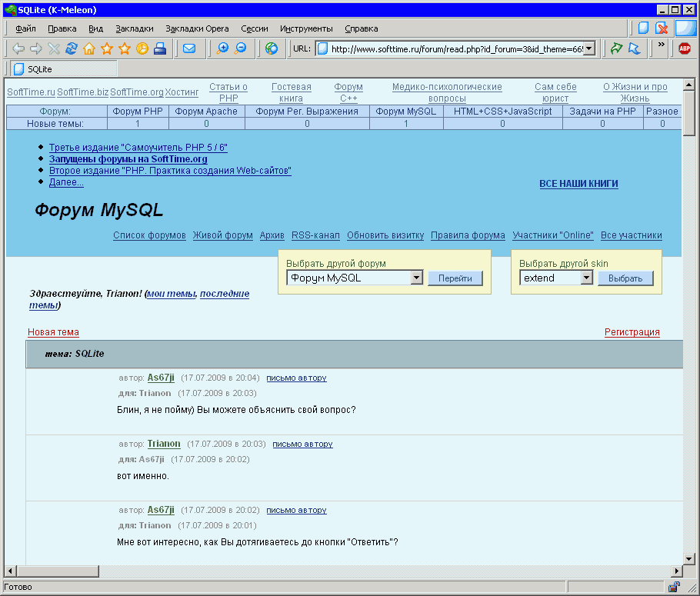Click the Back navigation arrow
This screenshot has height=596, width=700.
[x=18, y=48]
